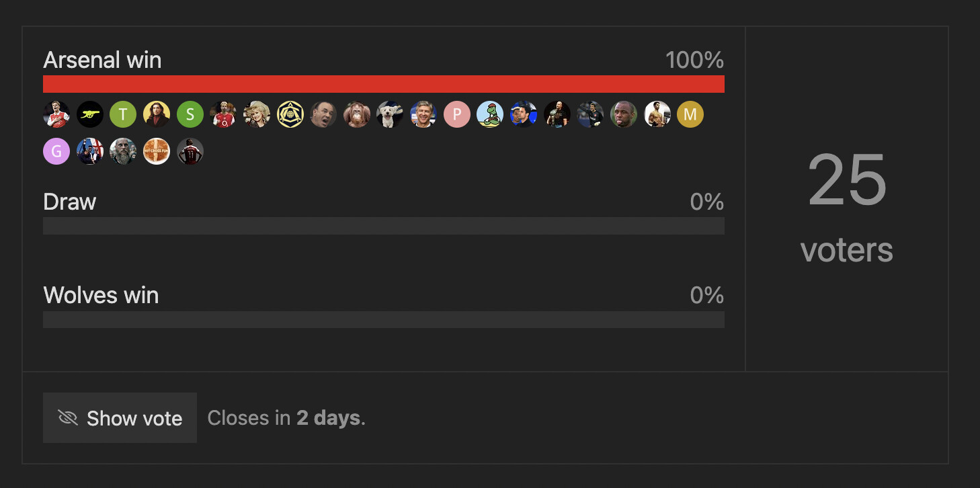
Task: Select the Draw result bar
Action: point(384,226)
